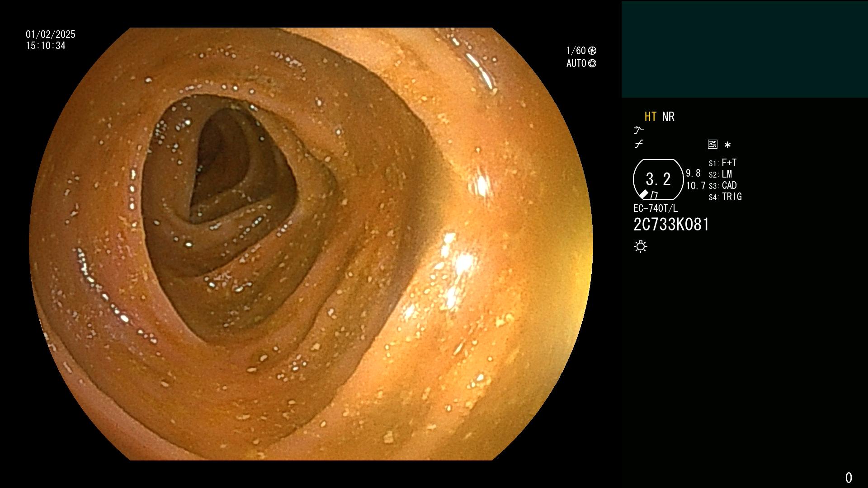Click the endoscopic live image view
868x488 pixels.
(x=311, y=244)
